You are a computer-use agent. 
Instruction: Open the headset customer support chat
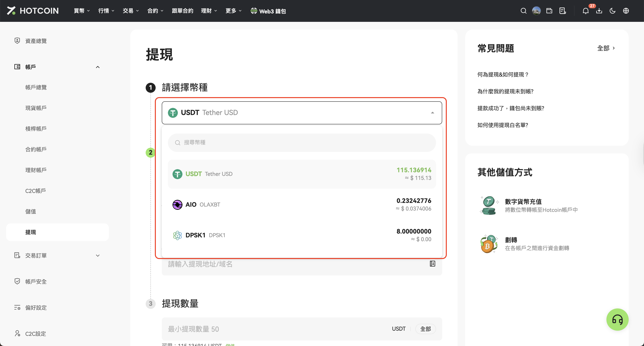pos(617,320)
